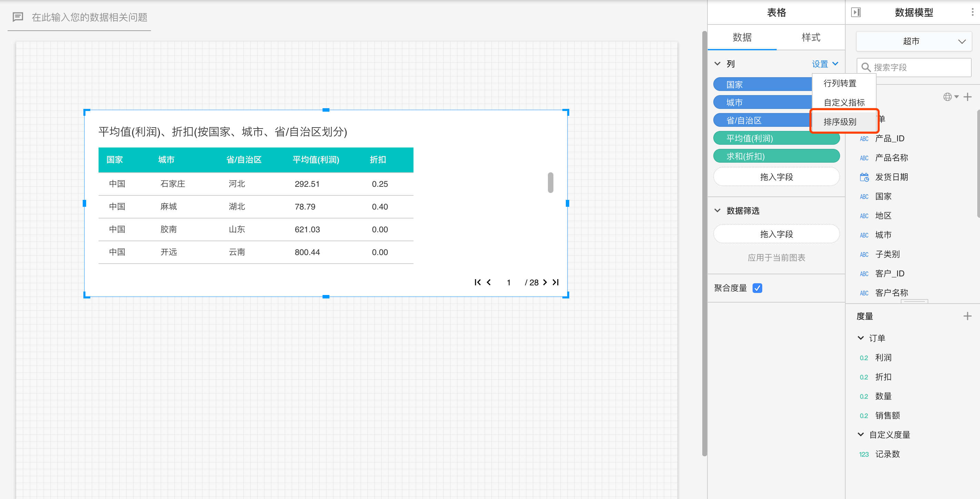Click the table's vertical scrollbar thumb
Image resolution: width=980 pixels, height=499 pixels.
coord(551,183)
